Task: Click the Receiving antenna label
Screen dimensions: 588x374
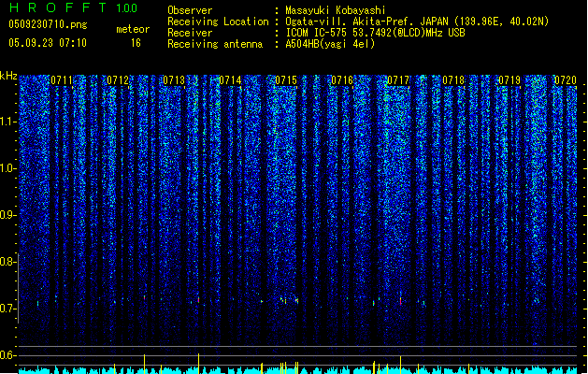Action: pyautogui.click(x=215, y=44)
